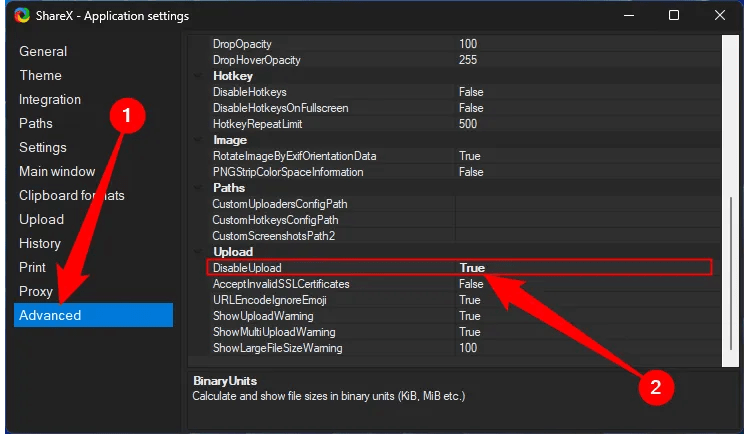750x434 pixels.
Task: Select the highlighted Advanced section
Action: 93,315
